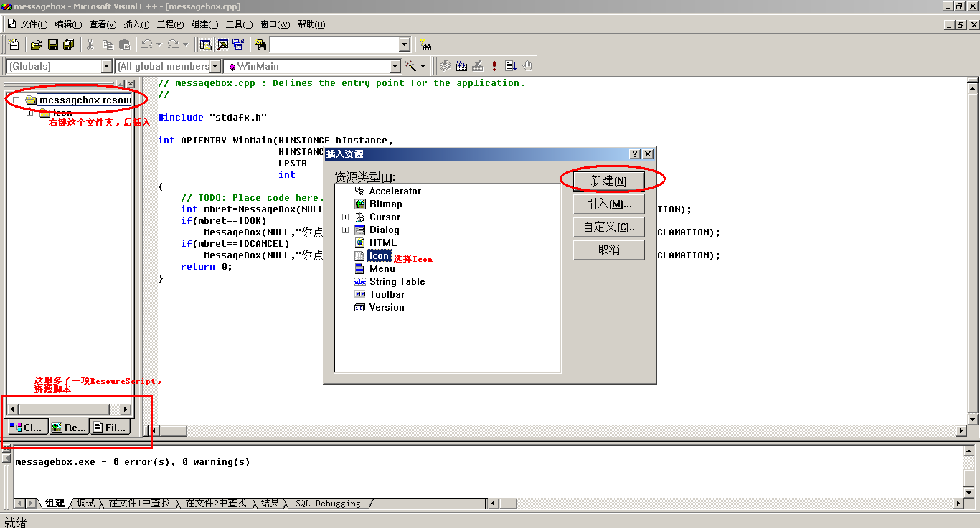The width and height of the screenshot is (980, 528).
Task: Click the Stop Build icon
Action: coord(478,66)
